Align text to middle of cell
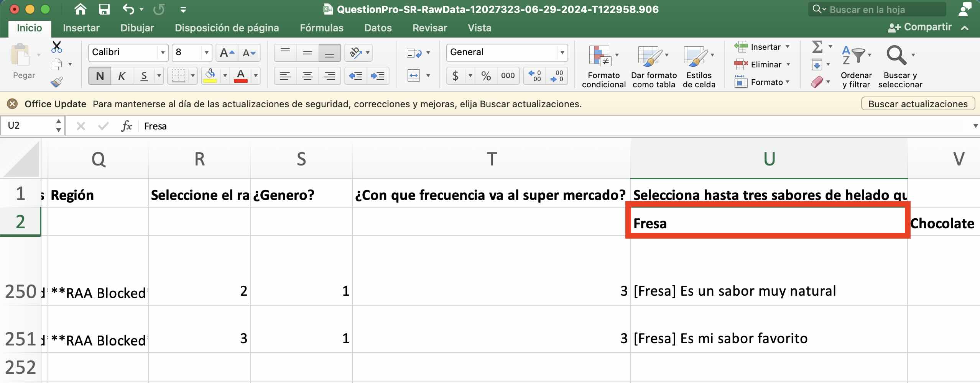 pos(307,53)
